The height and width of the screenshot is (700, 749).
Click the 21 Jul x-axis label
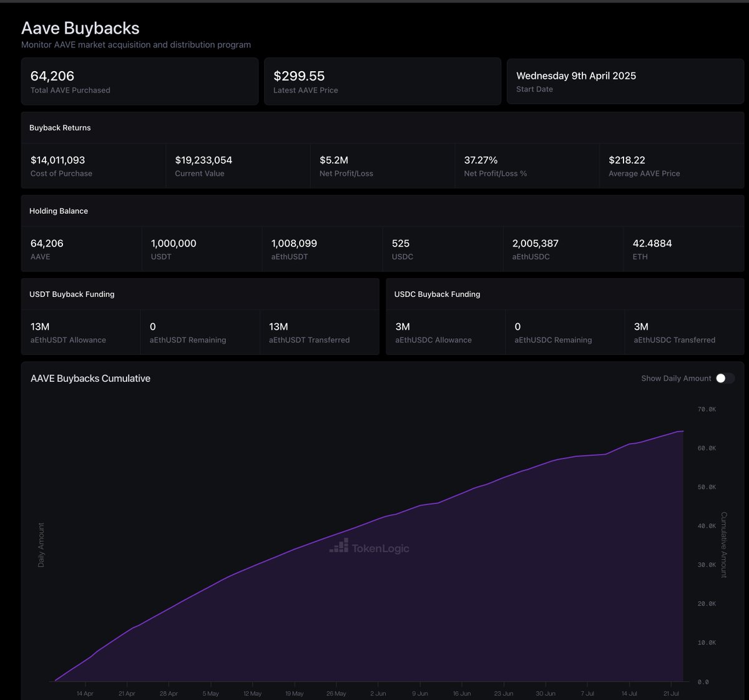tap(671, 694)
